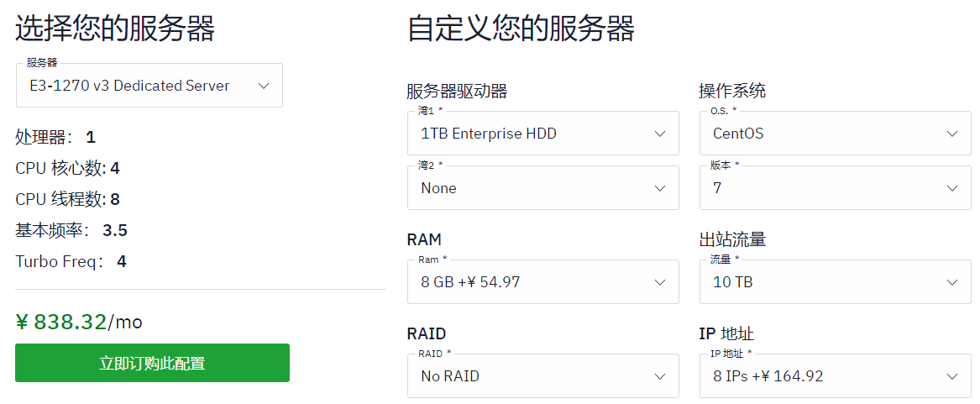Viewport: 980px width, 404px height.
Task: Click chevron arrow in O.S. dropdown
Action: (952, 134)
